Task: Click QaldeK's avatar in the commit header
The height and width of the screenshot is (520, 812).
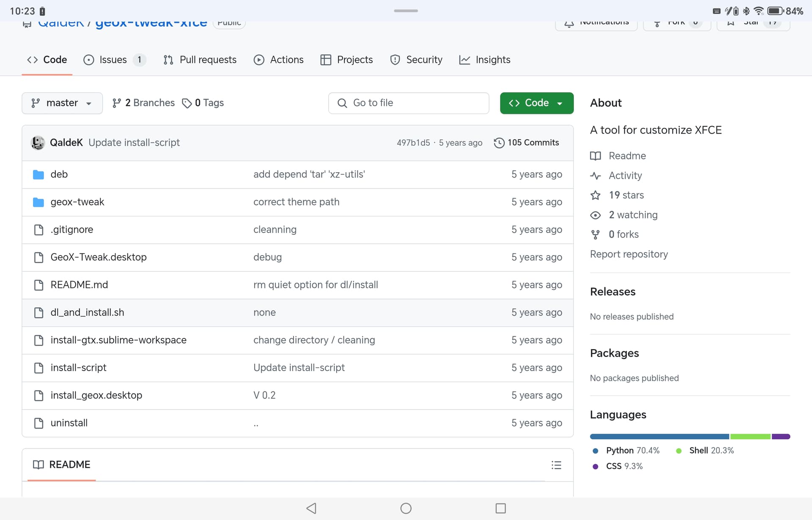Action: point(38,143)
